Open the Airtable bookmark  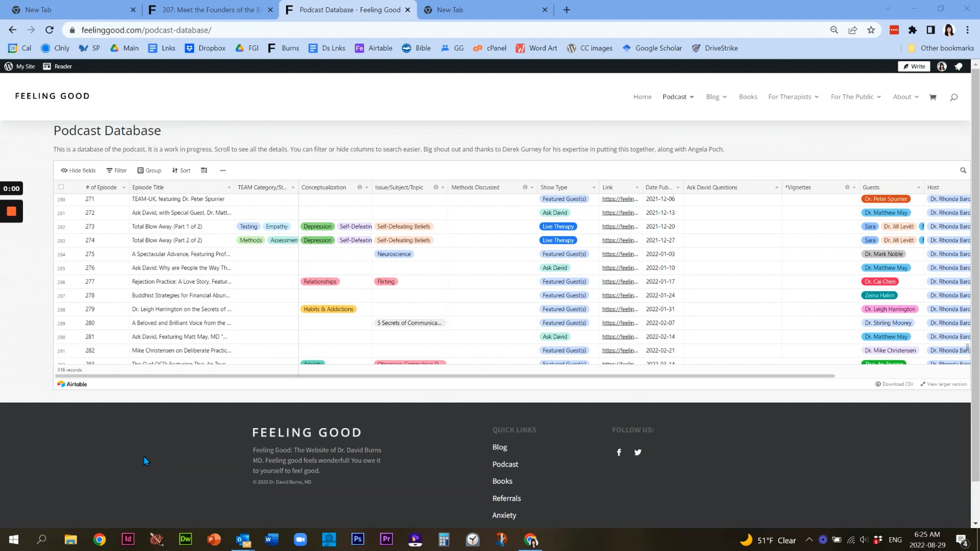pyautogui.click(x=373, y=48)
